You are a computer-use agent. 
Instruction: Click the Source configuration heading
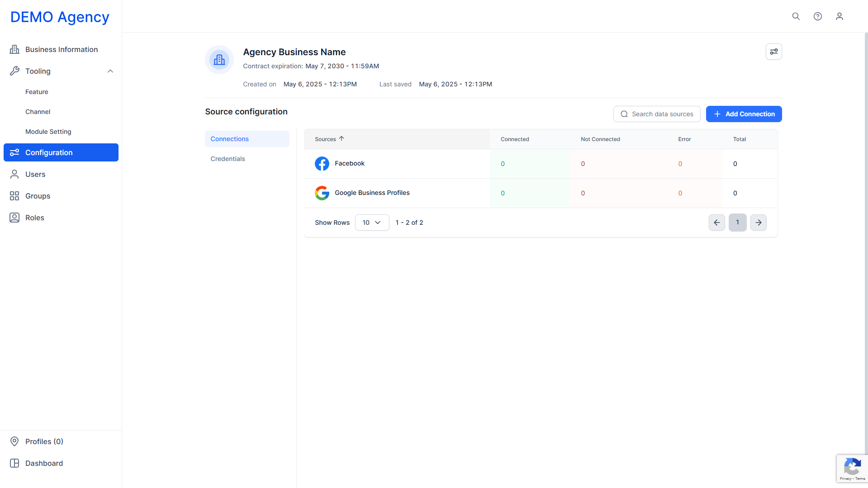coord(246,112)
